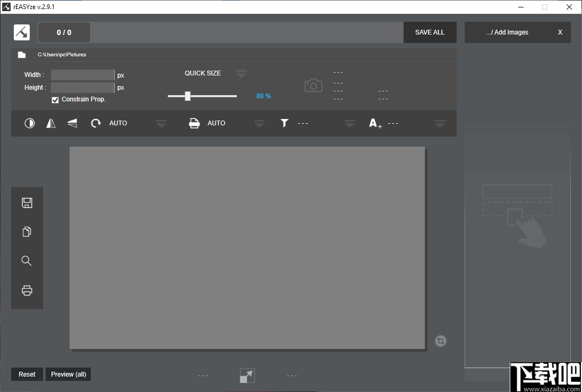Toggle the grayscale contrast icon
Screen dimensions: 582x392
pyautogui.click(x=30, y=123)
